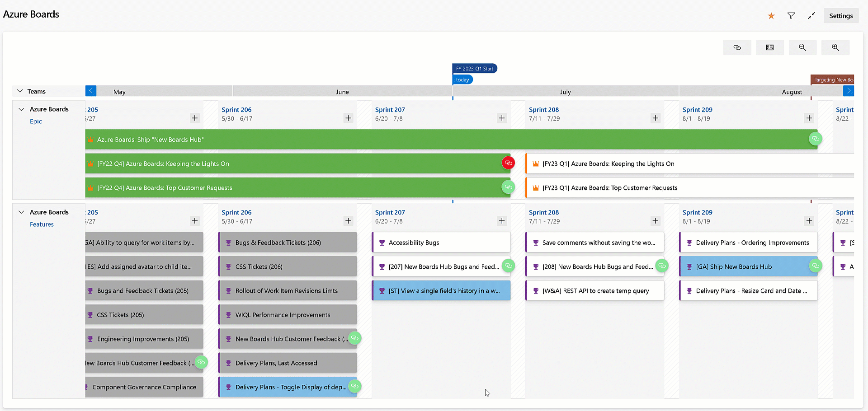
Task: Zoom out the timeline view
Action: tap(802, 47)
